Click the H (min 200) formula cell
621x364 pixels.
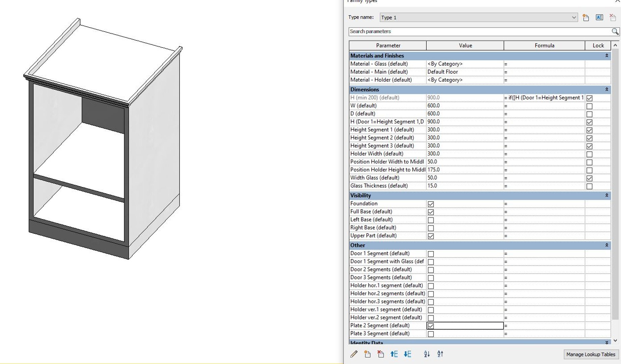544,97
